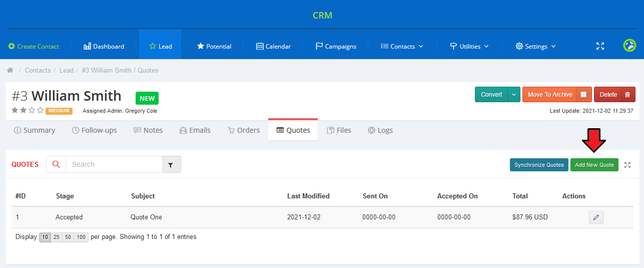Switch to the Follow-ups tab

[95, 130]
